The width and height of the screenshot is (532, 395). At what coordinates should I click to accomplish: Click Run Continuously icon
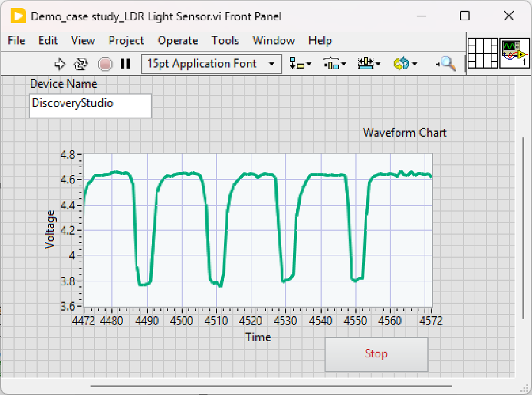[82, 64]
